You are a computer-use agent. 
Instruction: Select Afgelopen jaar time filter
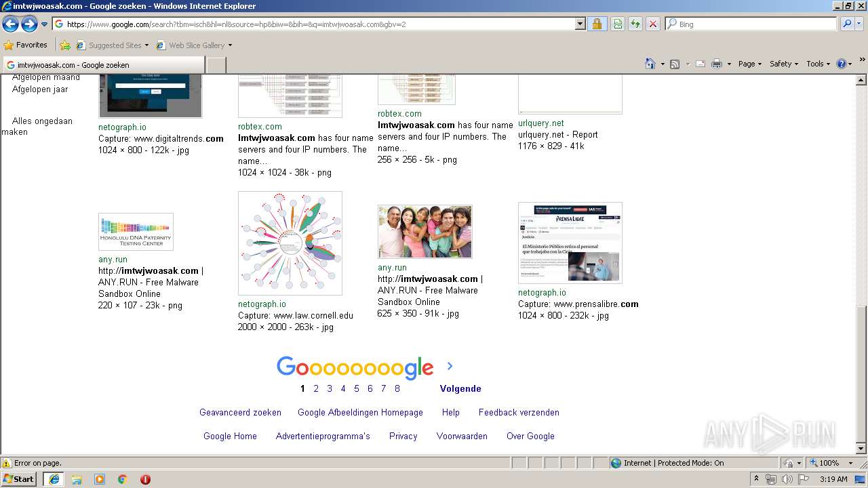pos(40,89)
